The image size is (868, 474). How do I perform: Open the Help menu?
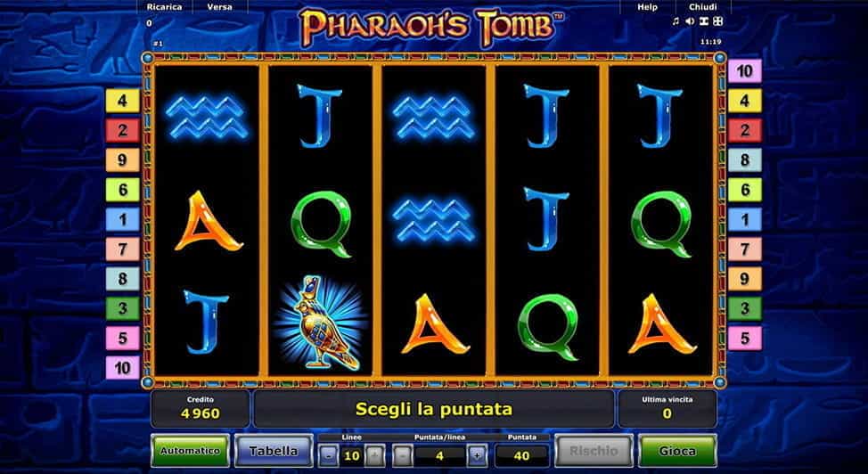click(647, 7)
